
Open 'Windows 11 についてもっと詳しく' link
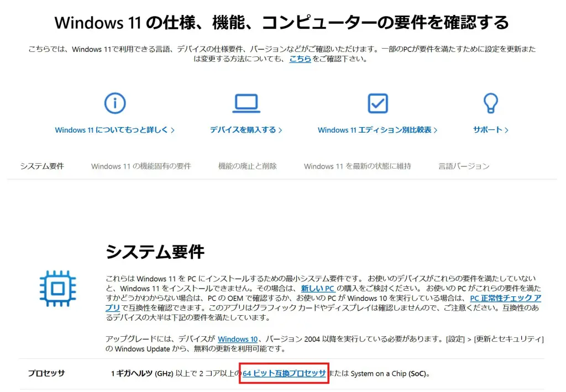tap(114, 130)
